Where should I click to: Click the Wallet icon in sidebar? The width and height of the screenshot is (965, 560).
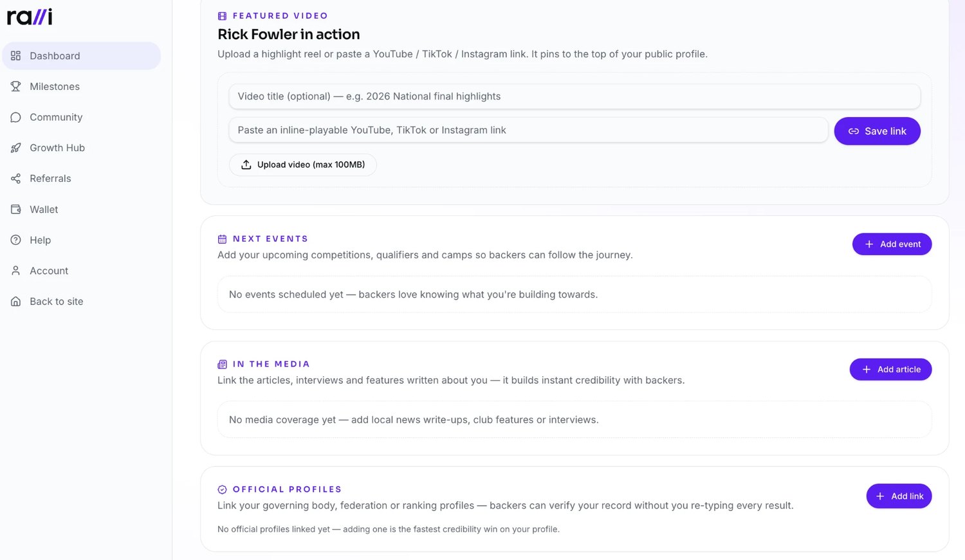click(x=16, y=209)
